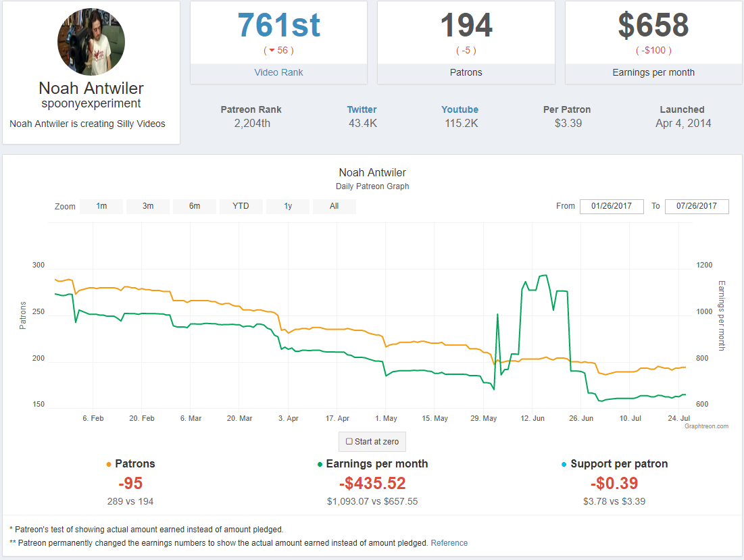Viewport: 744px width, 560px height.
Task: Click the $658 earnings figure
Action: 653,25
